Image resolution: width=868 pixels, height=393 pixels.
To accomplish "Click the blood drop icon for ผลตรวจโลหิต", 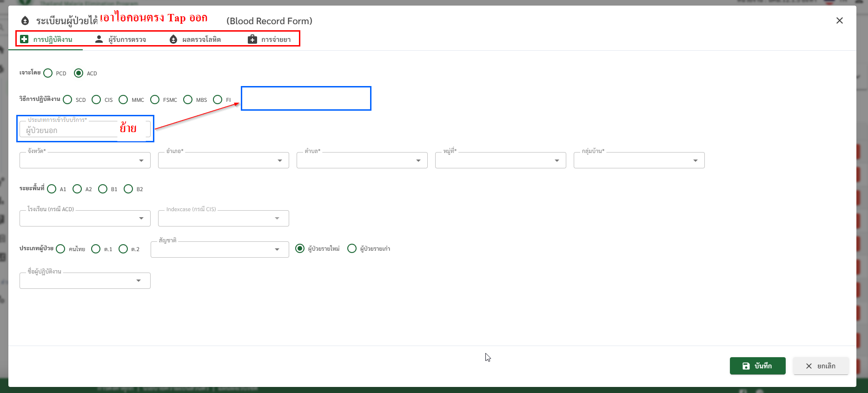I will pos(173,40).
